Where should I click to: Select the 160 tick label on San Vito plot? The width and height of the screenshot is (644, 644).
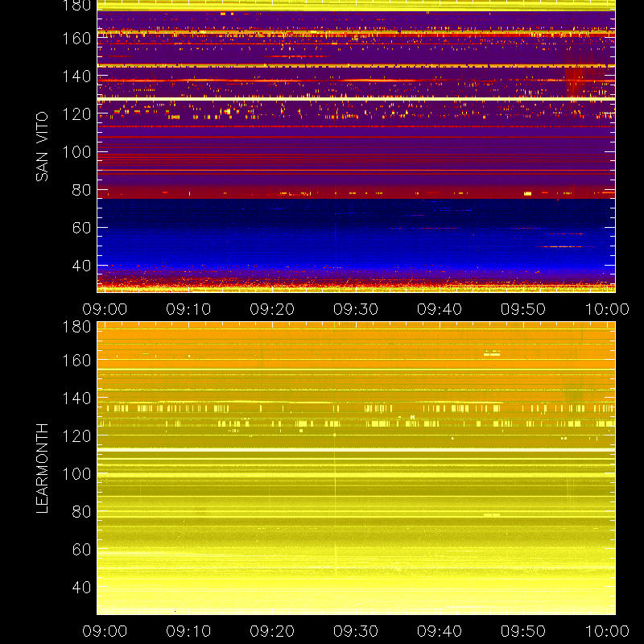pos(76,39)
